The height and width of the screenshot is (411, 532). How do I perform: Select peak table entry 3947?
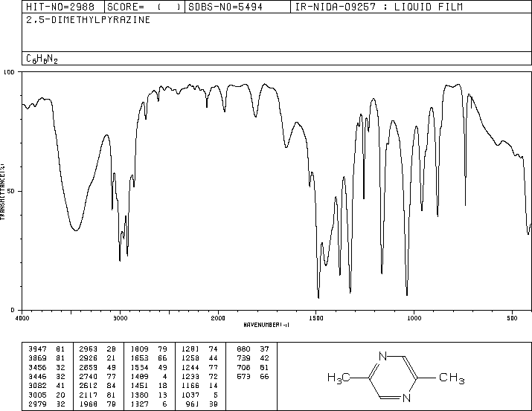(37, 349)
